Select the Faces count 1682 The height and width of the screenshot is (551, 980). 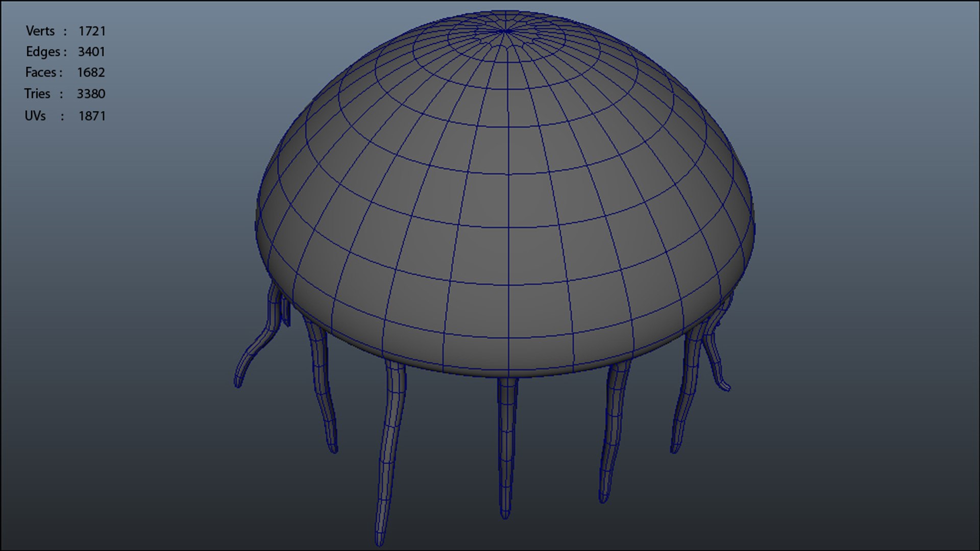point(91,72)
